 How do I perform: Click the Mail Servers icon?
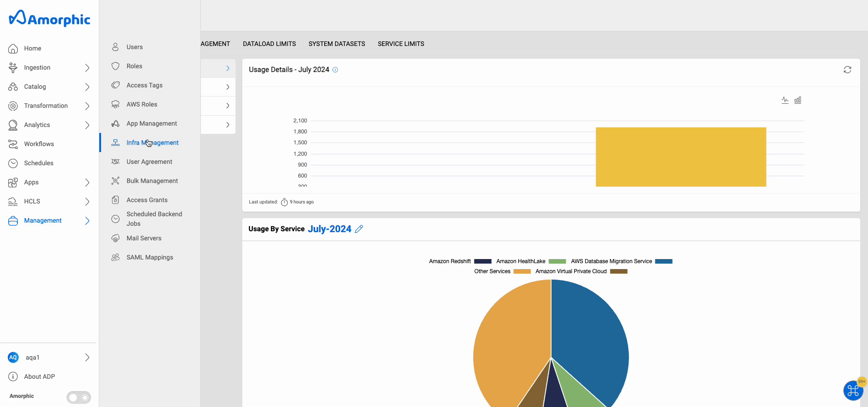pos(116,238)
